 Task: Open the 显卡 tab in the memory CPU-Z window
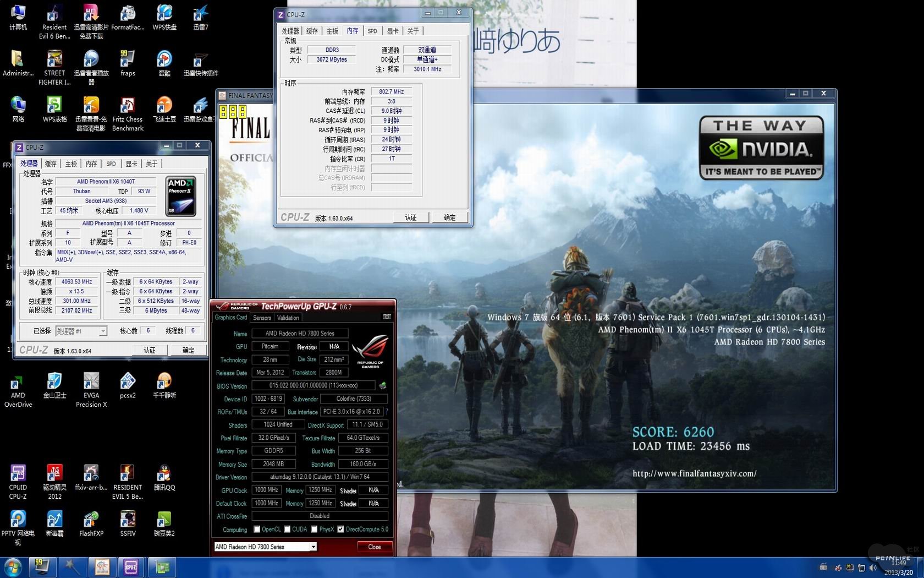pos(393,31)
